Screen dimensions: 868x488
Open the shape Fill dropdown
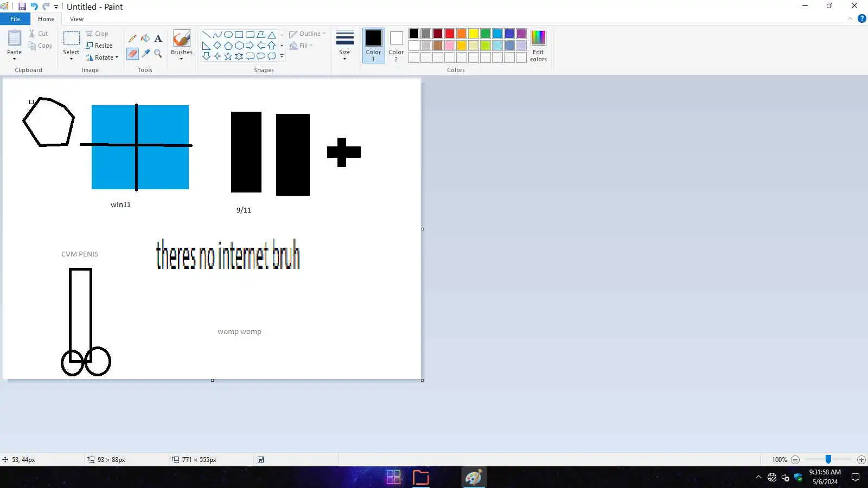[x=301, y=46]
